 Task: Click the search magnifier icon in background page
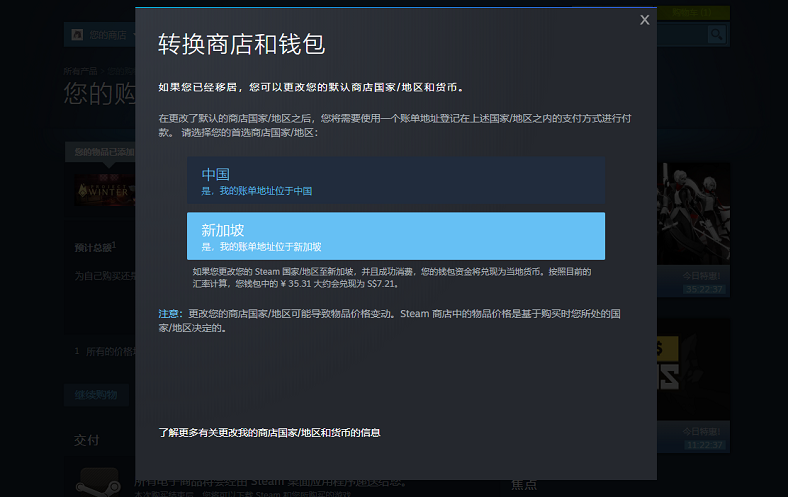click(717, 35)
